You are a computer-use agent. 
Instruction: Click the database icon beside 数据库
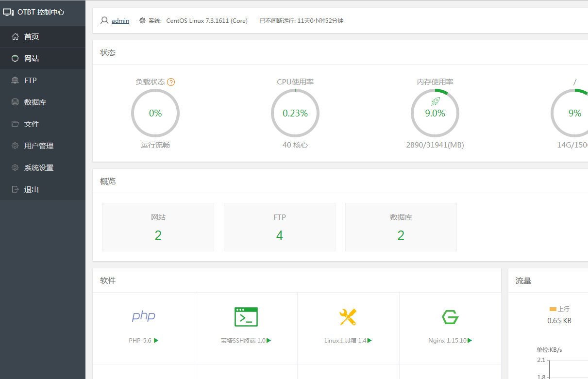point(15,102)
